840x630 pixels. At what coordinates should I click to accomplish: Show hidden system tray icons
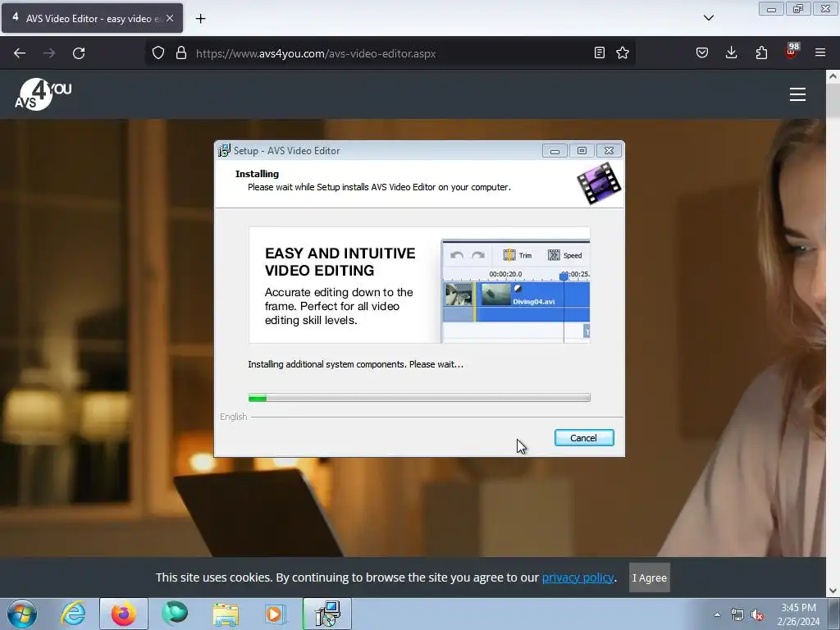[717, 614]
